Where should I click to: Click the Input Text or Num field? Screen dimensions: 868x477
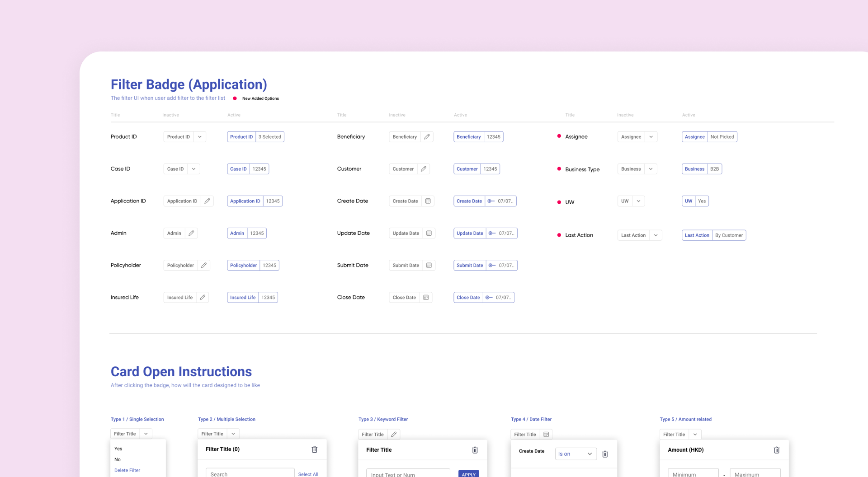(x=408, y=473)
